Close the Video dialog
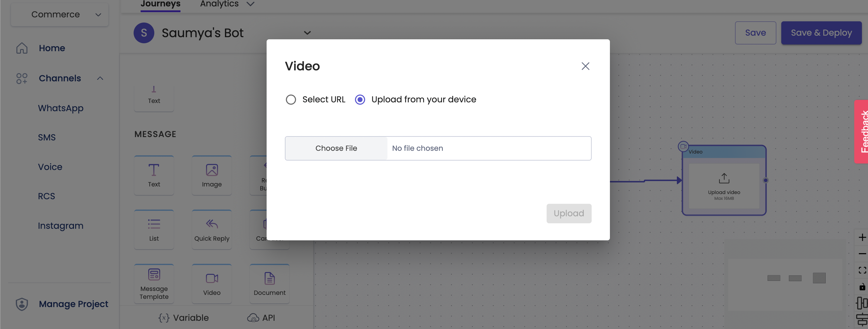Image resolution: width=868 pixels, height=329 pixels. coord(585,66)
